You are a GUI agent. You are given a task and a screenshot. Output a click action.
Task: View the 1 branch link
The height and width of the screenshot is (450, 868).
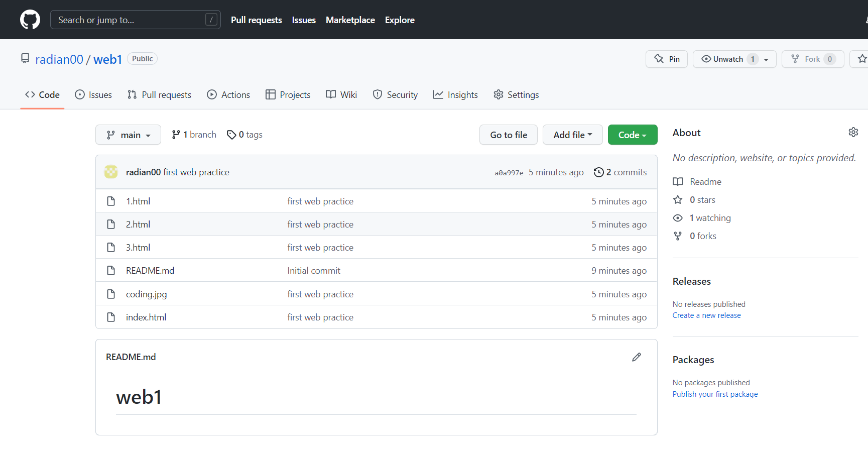point(194,135)
